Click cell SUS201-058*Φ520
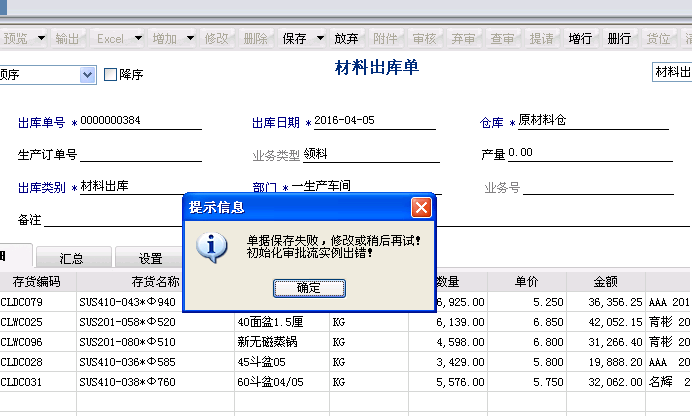 (x=155, y=322)
